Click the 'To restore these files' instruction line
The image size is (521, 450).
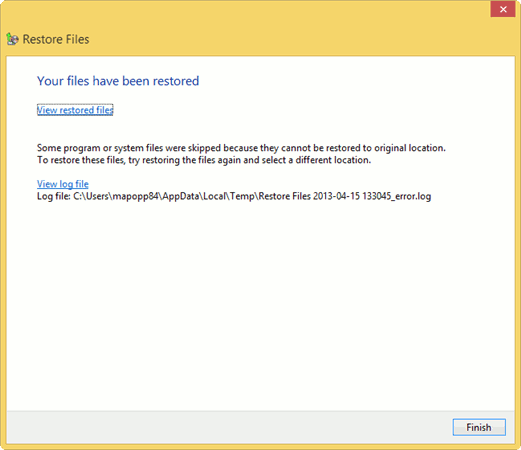pyautogui.click(x=204, y=160)
